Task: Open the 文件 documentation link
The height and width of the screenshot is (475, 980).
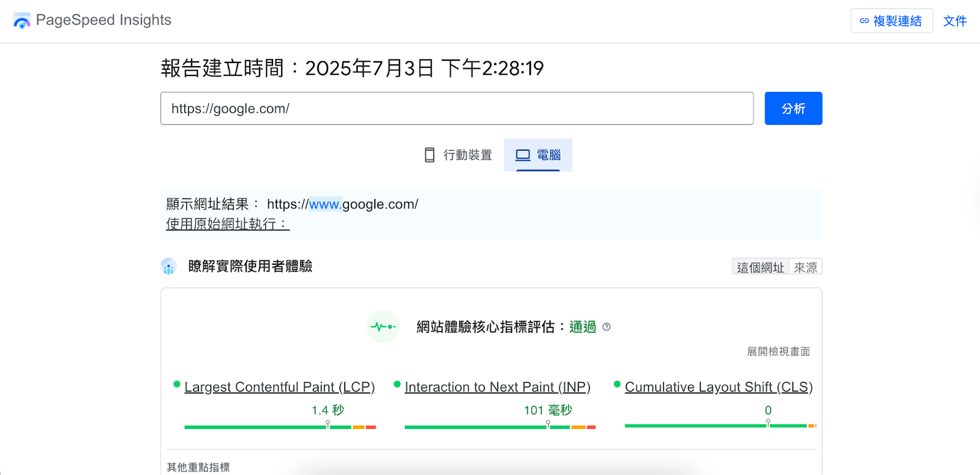Action: tap(955, 21)
